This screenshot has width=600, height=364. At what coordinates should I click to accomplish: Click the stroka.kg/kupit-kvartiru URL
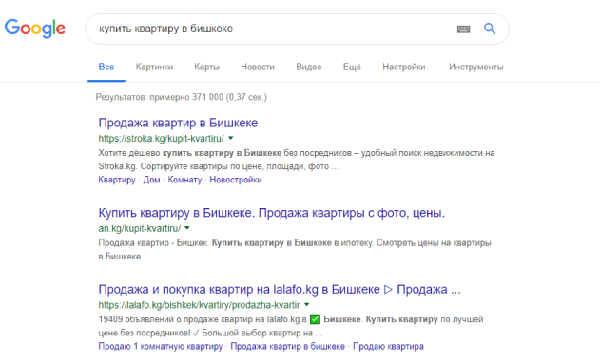click(161, 139)
